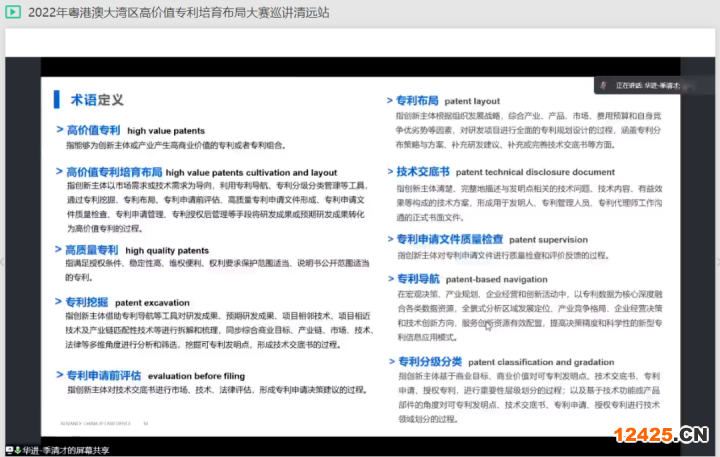
Task: Click the chevron before 技术交底书 heading
Action: [x=390, y=171]
